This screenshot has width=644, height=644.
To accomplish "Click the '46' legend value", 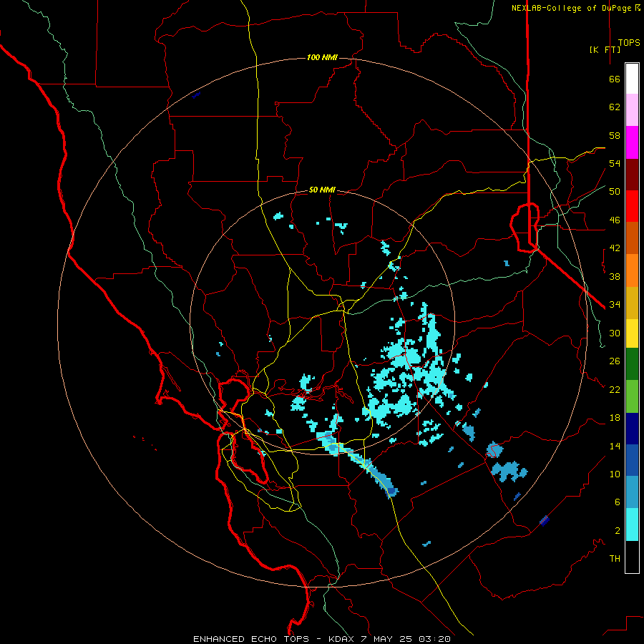I will click(615, 220).
